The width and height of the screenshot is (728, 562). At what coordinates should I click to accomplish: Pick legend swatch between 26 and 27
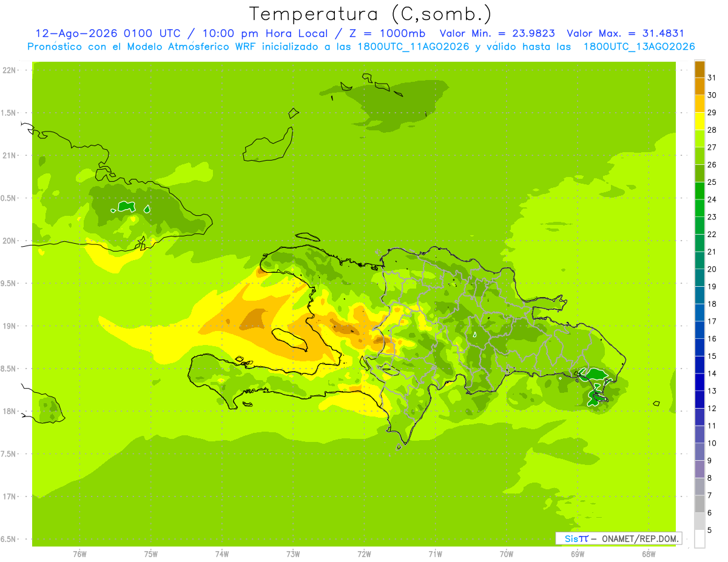point(699,156)
